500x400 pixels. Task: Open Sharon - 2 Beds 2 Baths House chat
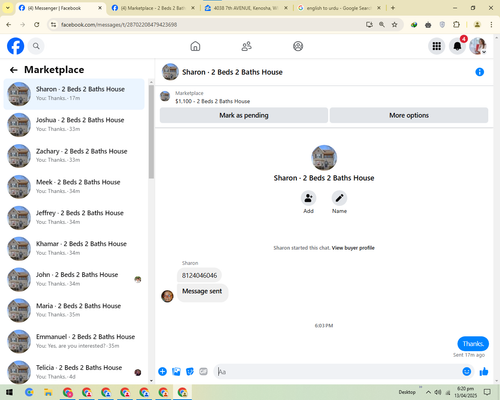pos(74,94)
